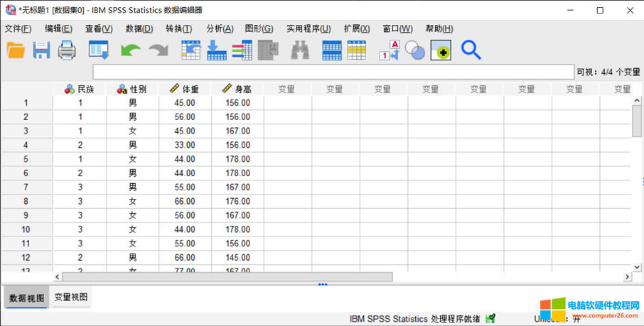The height and width of the screenshot is (326, 644).
Task: Click the vertical scrollbar down arrow
Action: pyautogui.click(x=637, y=267)
